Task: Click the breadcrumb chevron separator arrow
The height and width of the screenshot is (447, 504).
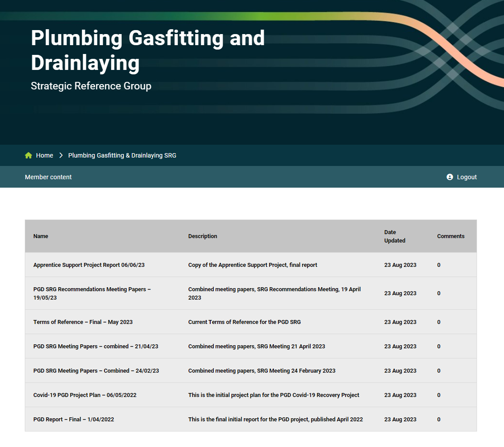Action: (x=61, y=155)
